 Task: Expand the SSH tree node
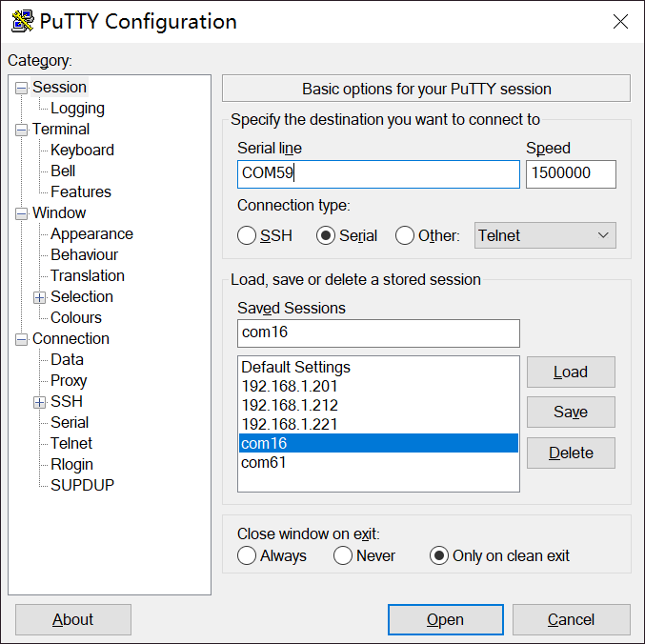coord(39,402)
